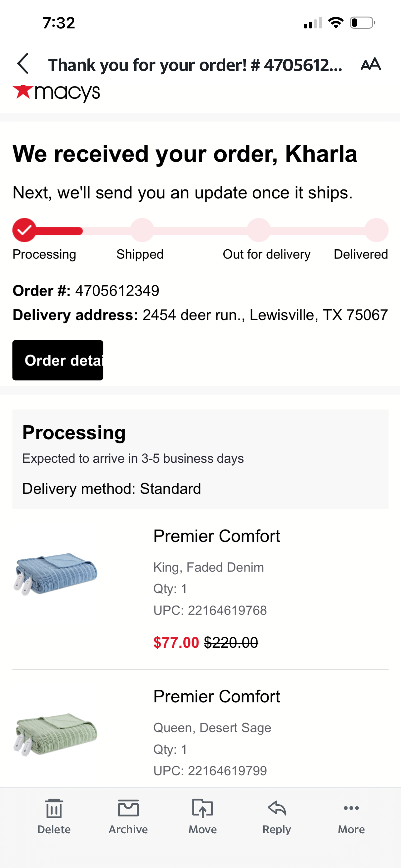Tap the red Processing checkmark step
Image resolution: width=401 pixels, height=868 pixels.
pos(24,230)
